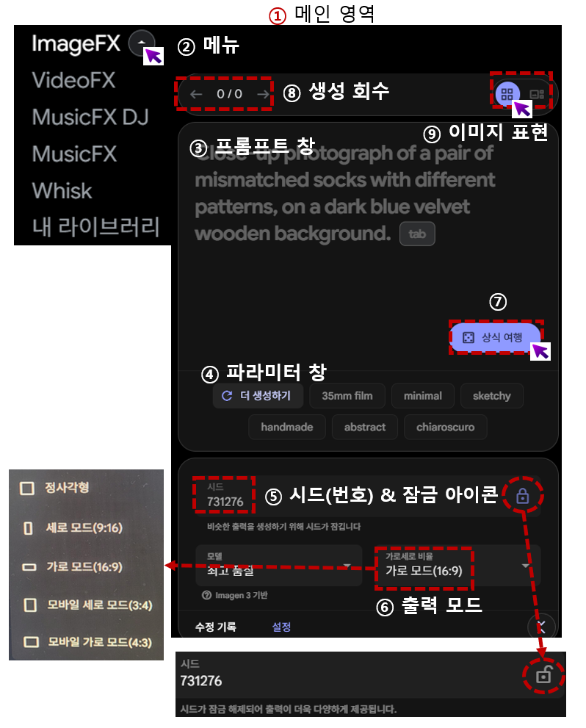
Task: Switch to side-by-side image view icon
Action: click(x=536, y=94)
